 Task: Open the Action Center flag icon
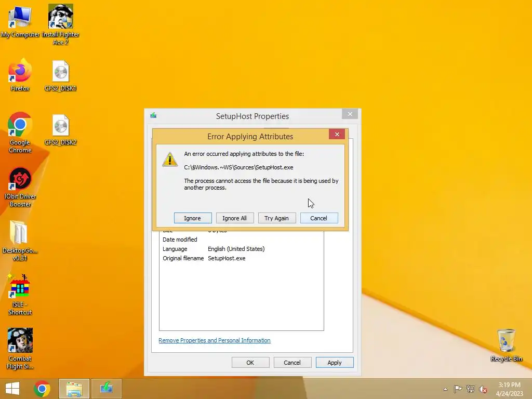[458, 389]
